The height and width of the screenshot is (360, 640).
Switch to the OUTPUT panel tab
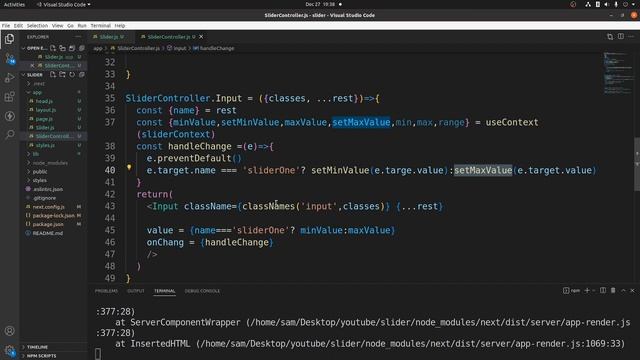[136, 291]
